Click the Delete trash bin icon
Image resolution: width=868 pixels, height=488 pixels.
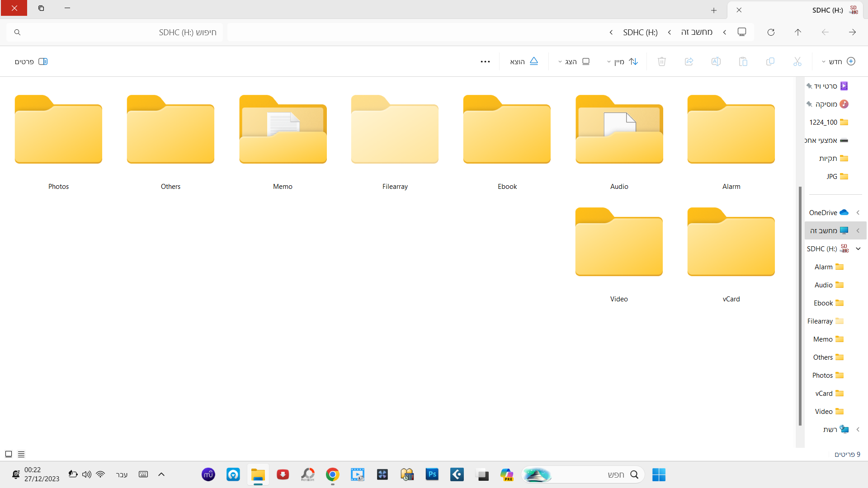click(661, 61)
